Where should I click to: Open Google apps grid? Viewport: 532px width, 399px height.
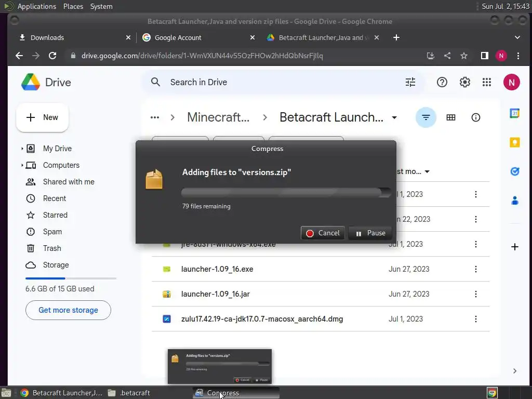pos(486,82)
